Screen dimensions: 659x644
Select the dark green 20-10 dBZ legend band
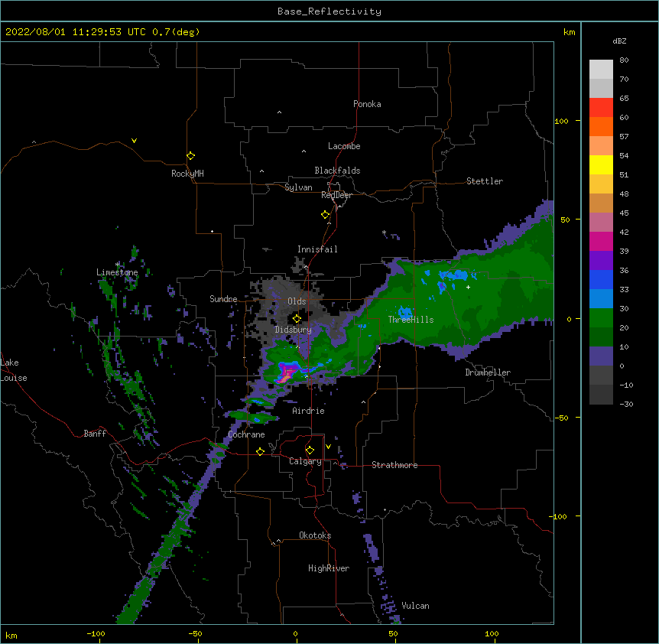(x=601, y=337)
